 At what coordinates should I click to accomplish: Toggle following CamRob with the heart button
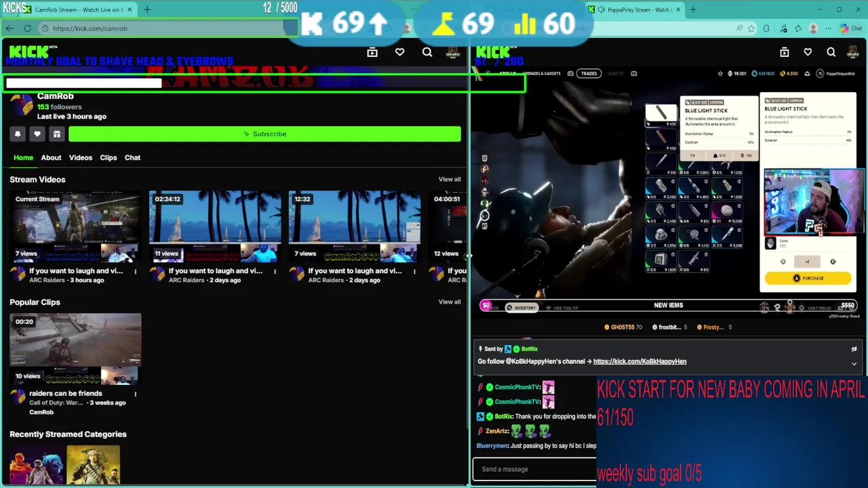coord(37,134)
